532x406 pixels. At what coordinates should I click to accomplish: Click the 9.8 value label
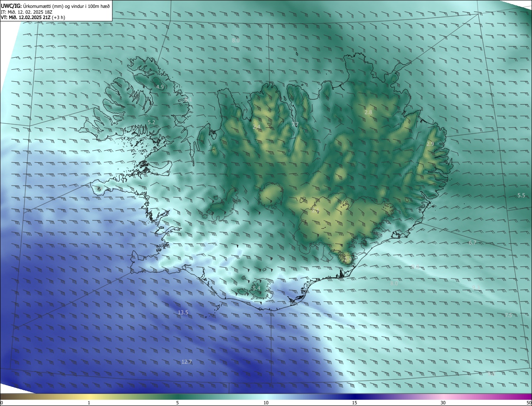click(415, 267)
